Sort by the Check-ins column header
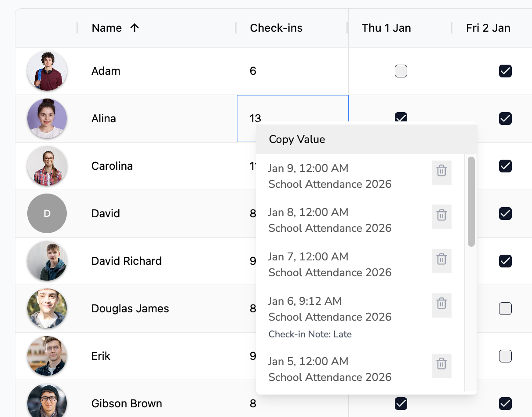This screenshot has width=532, height=417. coord(276,28)
